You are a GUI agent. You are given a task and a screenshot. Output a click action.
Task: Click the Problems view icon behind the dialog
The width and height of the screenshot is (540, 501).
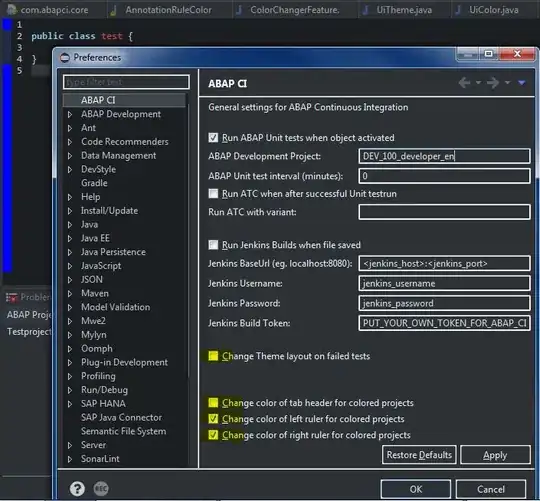coord(12,297)
